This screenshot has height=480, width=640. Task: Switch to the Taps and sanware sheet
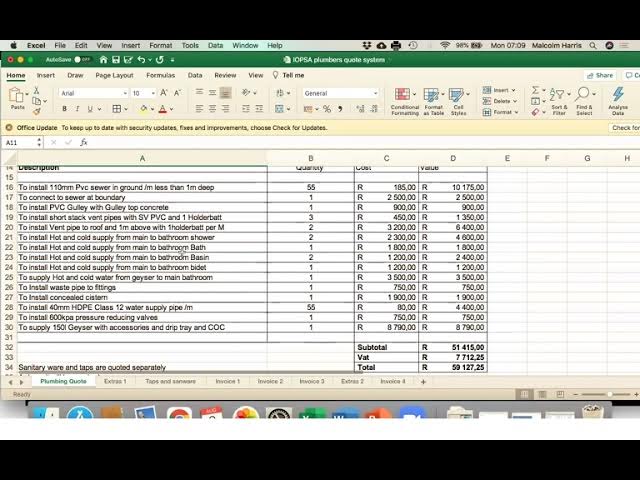(x=171, y=381)
